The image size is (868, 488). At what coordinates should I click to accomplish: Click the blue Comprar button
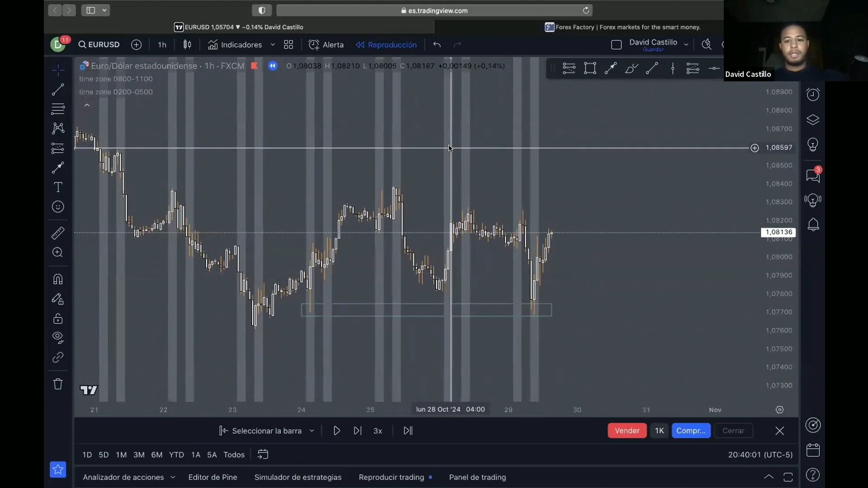[x=691, y=431]
